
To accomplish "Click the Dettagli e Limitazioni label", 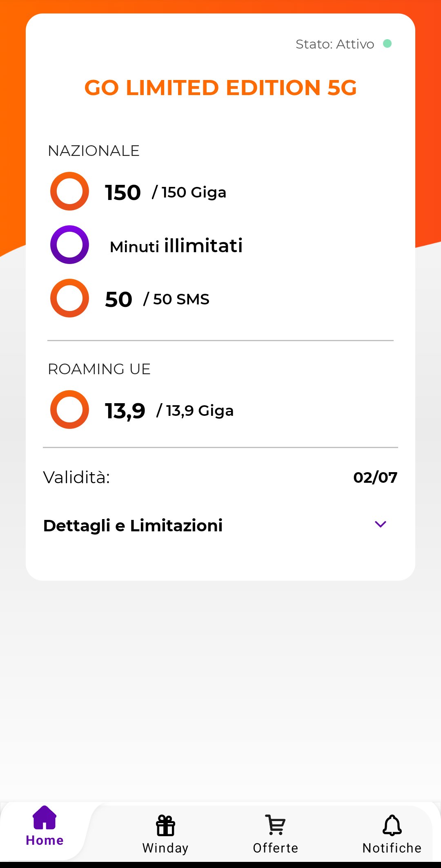I will point(133,526).
